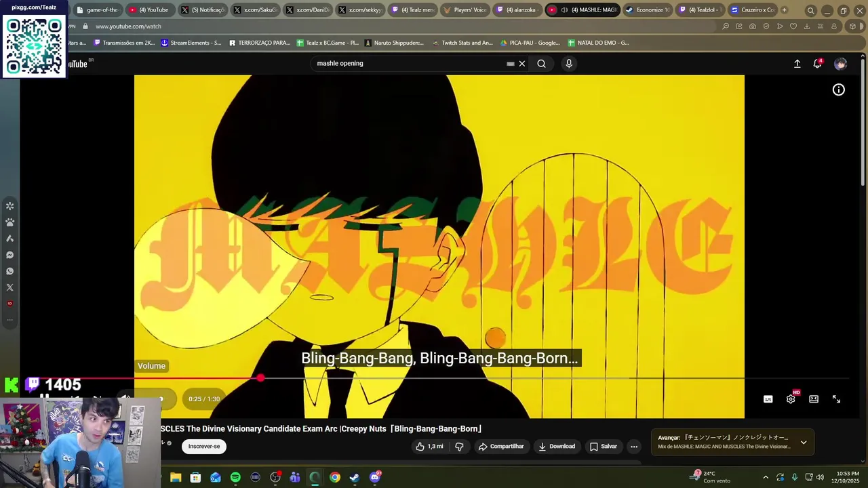
Task: Open X (Twitter) in browser sidebar
Action: (9, 287)
